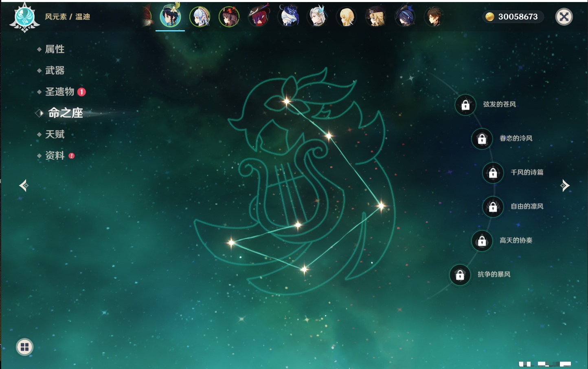
Task: Click the 风元素 / 温迪 title text
Action: [x=67, y=17]
